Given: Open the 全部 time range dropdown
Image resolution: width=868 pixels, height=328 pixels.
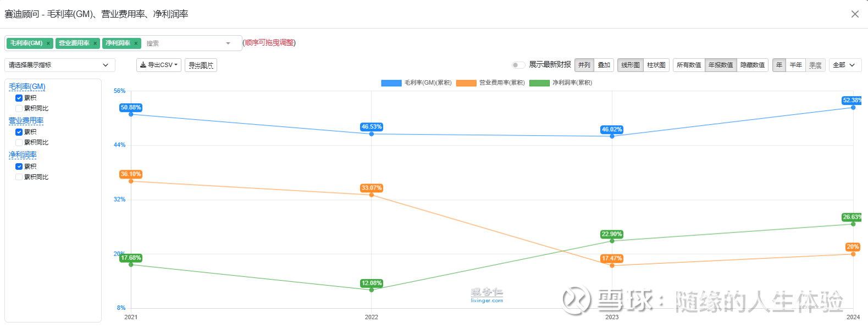Looking at the screenshot, I should coord(844,65).
